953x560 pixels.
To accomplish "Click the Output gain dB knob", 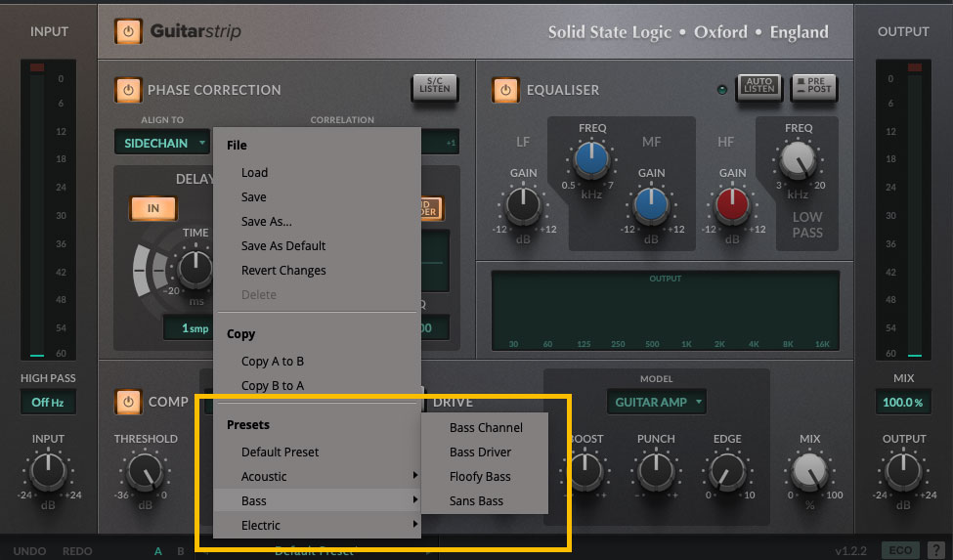I will [x=903, y=471].
